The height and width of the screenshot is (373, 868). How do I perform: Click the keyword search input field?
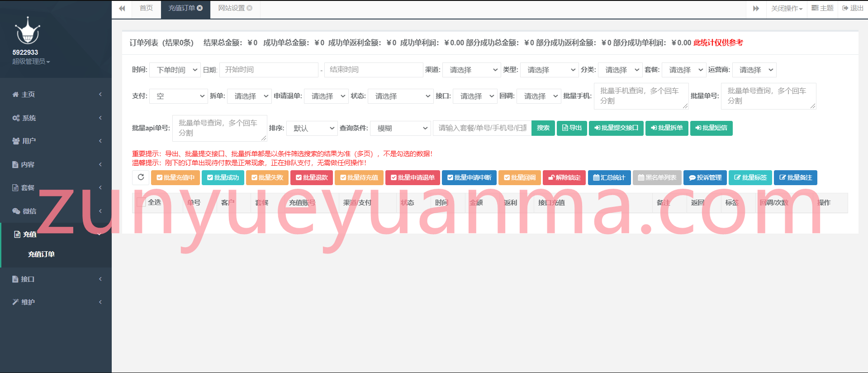pyautogui.click(x=482, y=128)
